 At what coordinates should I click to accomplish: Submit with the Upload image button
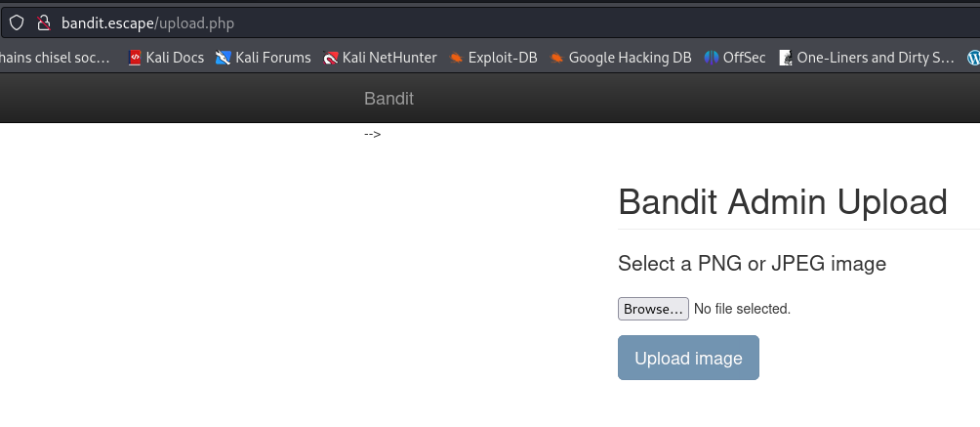688,358
